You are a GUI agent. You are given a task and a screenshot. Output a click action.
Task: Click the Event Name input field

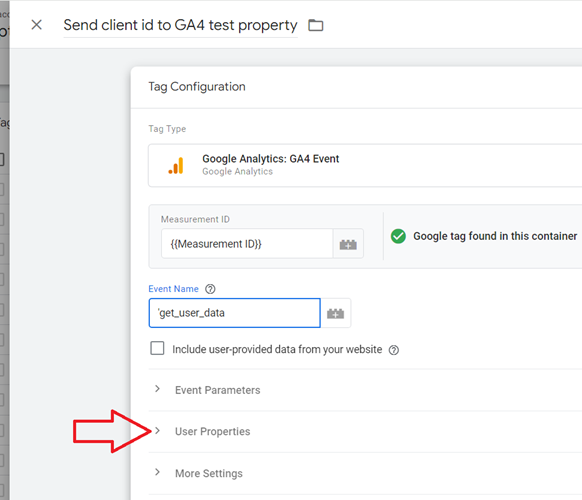click(235, 313)
